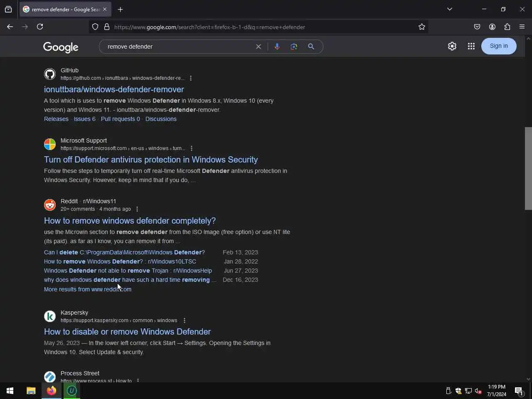The image size is (532, 399).
Task: Click 'More results from www.reddit.com'
Action: click(88, 289)
